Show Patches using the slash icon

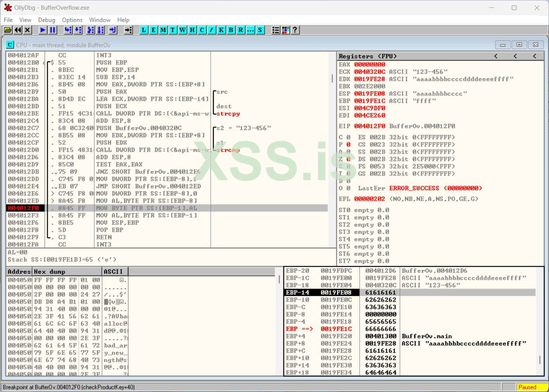click(x=212, y=30)
